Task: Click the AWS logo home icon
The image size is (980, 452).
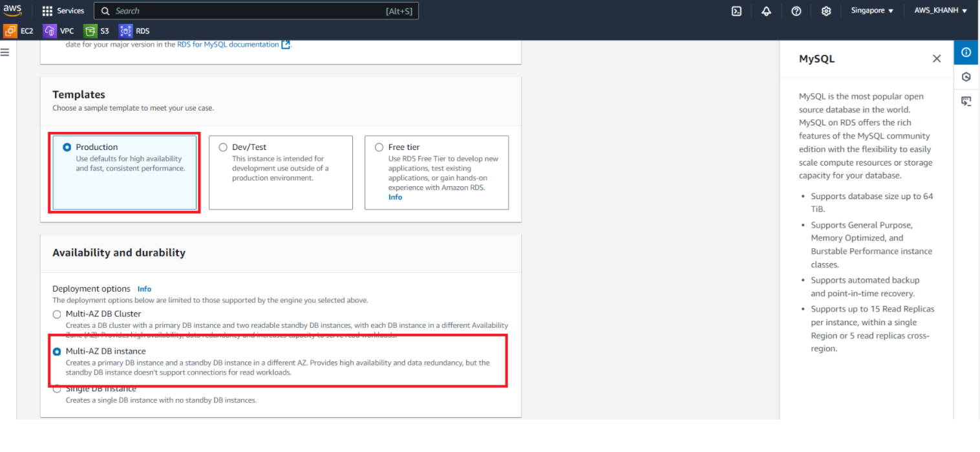Action: click(x=12, y=10)
